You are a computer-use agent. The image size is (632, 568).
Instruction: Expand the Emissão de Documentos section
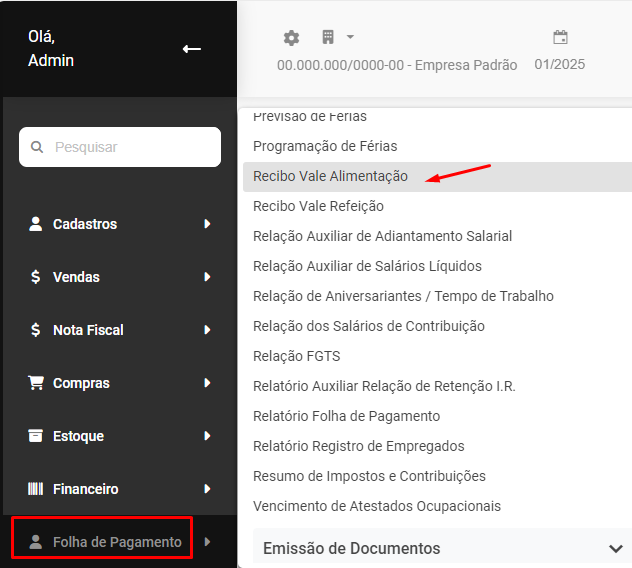443,546
